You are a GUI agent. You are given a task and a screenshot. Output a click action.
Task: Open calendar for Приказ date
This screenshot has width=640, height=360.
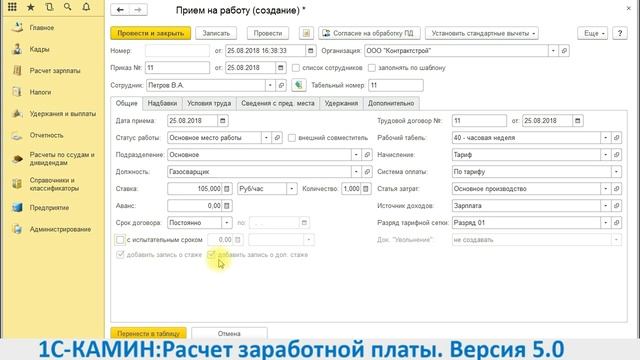click(280, 68)
